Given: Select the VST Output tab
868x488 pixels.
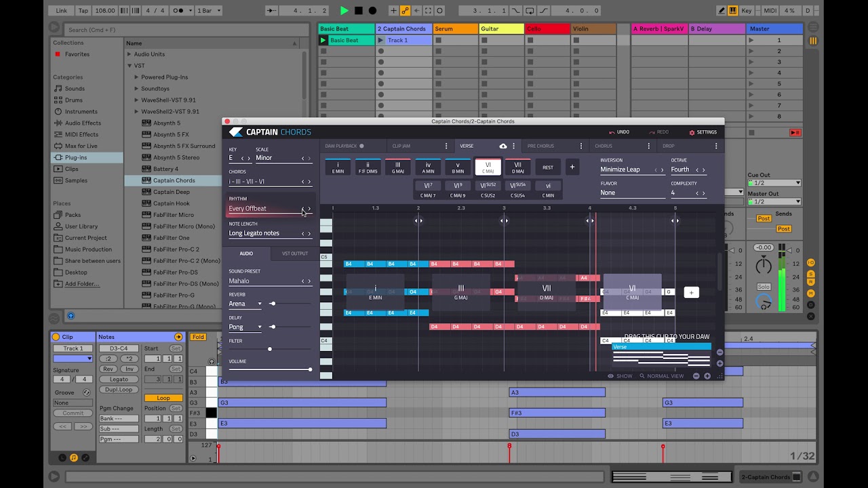Looking at the screenshot, I should 295,253.
